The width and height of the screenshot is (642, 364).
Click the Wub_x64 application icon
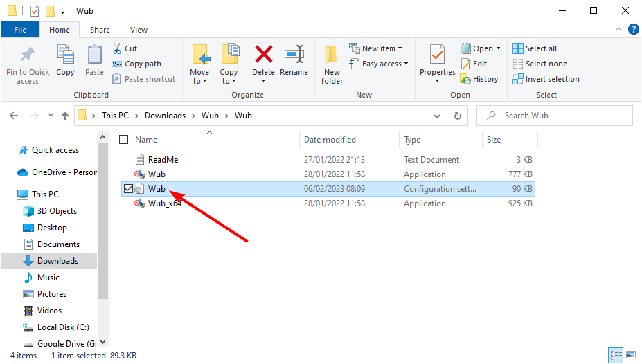pos(140,203)
